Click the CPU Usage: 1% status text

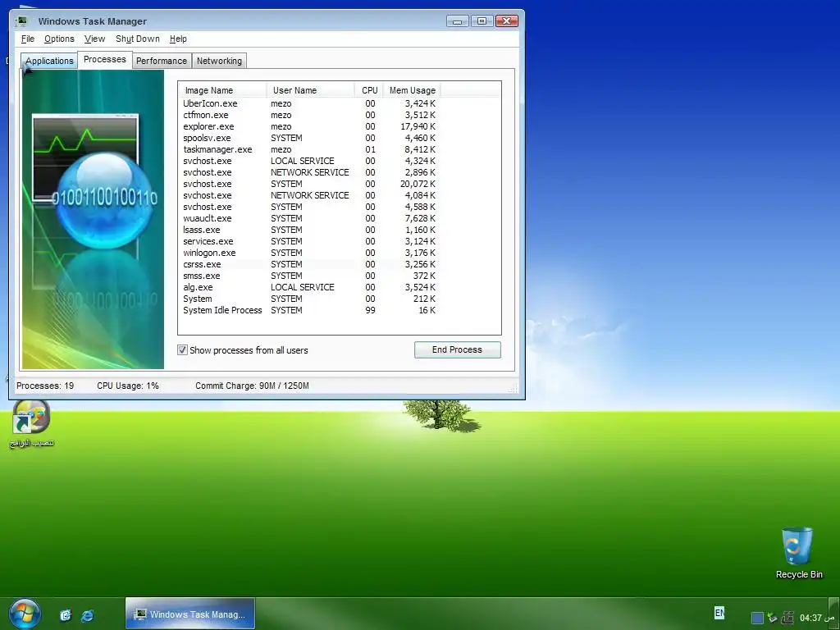click(x=128, y=386)
